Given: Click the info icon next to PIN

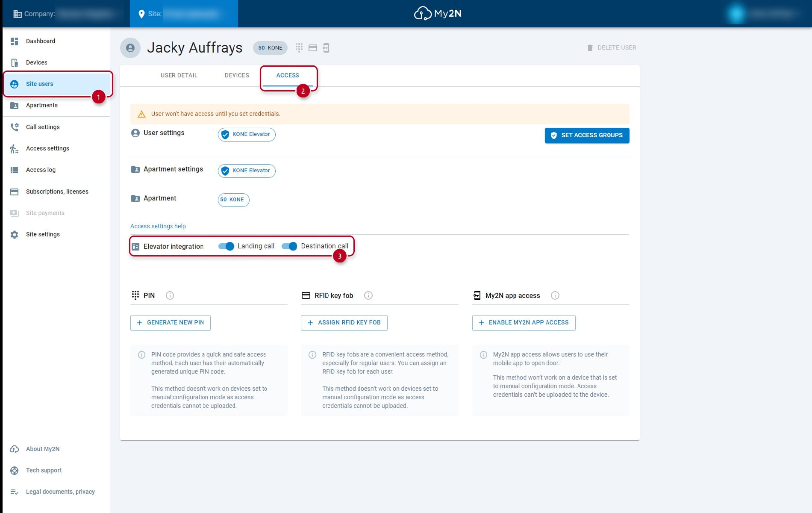Looking at the screenshot, I should pos(170,295).
